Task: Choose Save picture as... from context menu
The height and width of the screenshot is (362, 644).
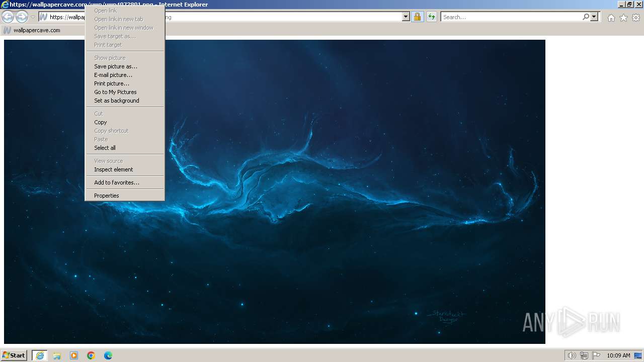Action: [124, 66]
